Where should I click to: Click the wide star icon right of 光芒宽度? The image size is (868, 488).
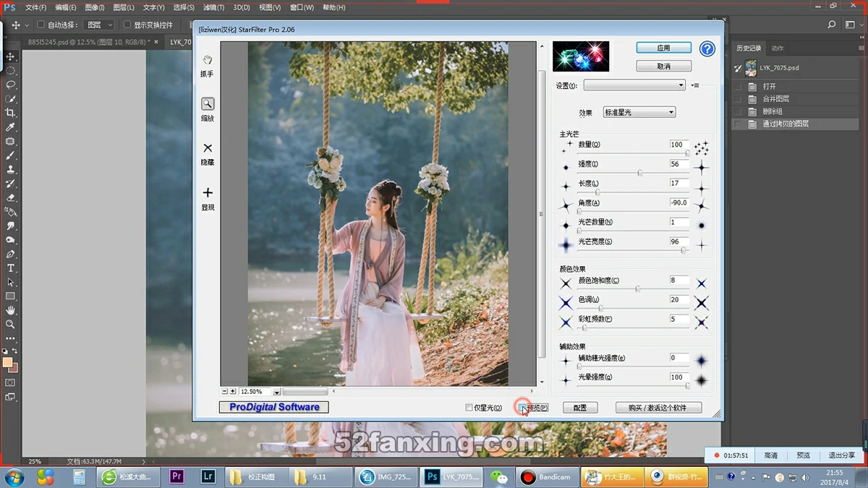click(701, 245)
